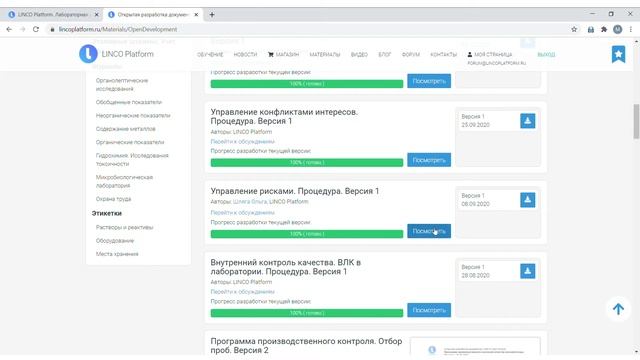Screen dimensions: 640x360
Task: Open discussion link under Управление конфликтами интересов
Action: point(242,142)
